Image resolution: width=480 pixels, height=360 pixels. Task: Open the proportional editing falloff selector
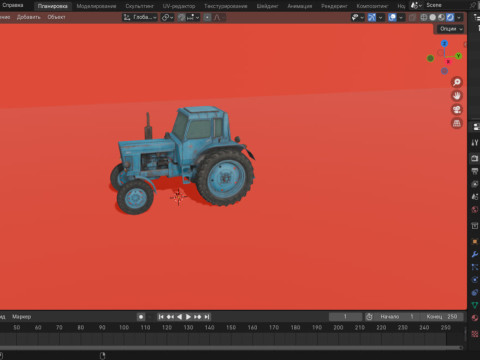pyautogui.click(x=218, y=17)
